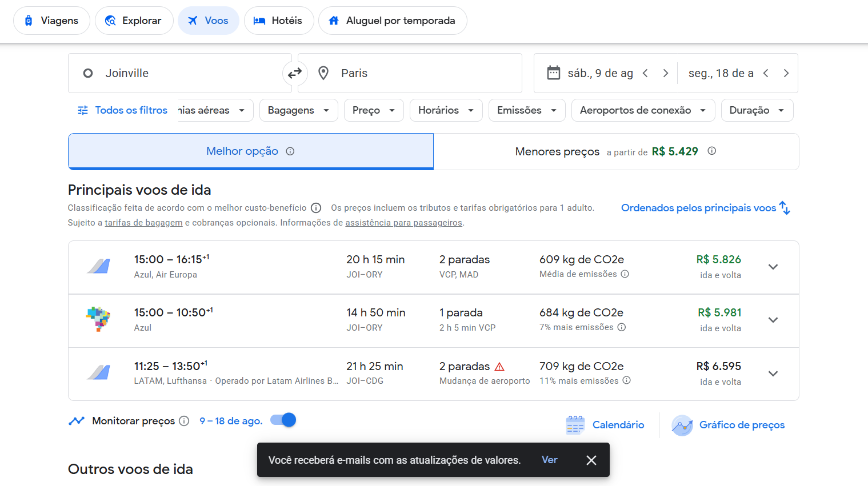Open the Bagagens filter dropdown
This screenshot has width=868, height=486.
click(x=299, y=110)
